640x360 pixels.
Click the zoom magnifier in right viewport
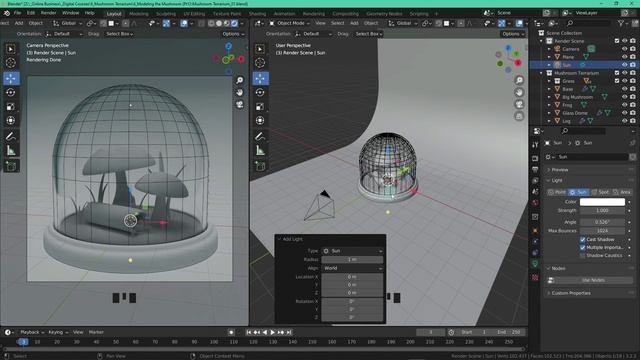519,80
